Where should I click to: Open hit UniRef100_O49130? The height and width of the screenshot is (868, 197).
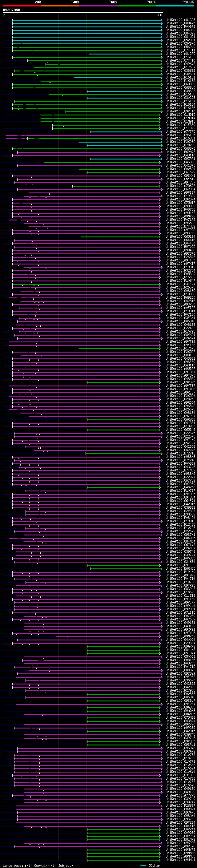pyautogui.click(x=180, y=789)
